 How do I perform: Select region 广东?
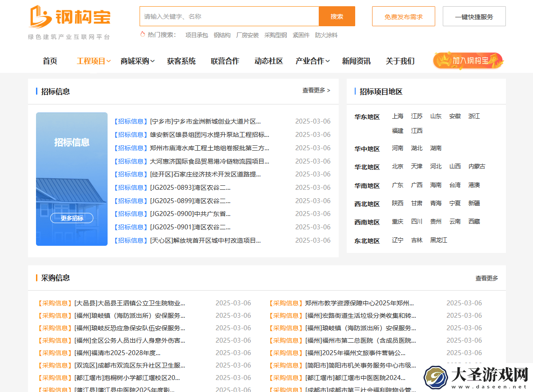(397, 185)
